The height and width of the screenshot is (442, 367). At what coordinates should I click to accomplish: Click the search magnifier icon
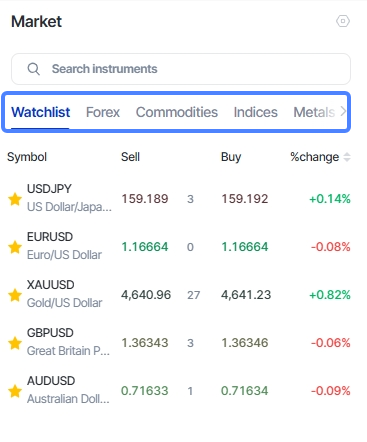click(34, 69)
